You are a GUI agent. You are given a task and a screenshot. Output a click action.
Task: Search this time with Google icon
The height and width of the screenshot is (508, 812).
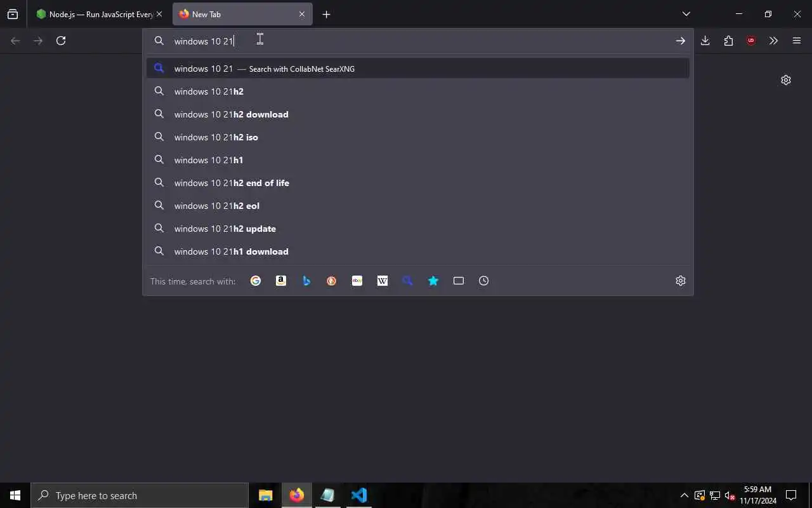click(256, 281)
